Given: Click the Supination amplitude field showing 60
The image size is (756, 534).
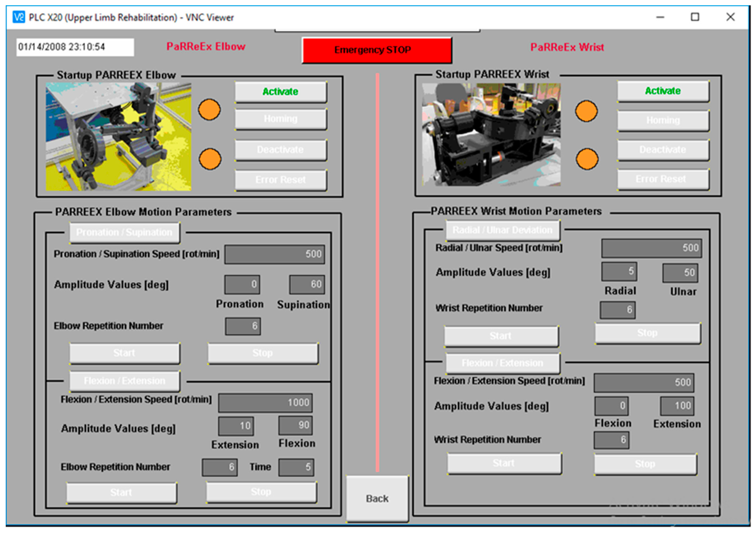Looking at the screenshot, I should pyautogui.click(x=307, y=285).
